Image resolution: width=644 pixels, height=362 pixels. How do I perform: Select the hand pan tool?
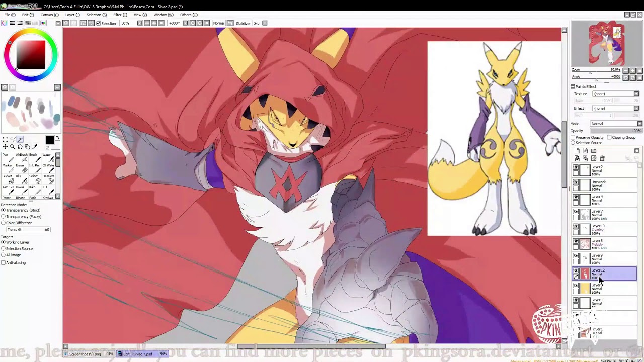[27, 147]
